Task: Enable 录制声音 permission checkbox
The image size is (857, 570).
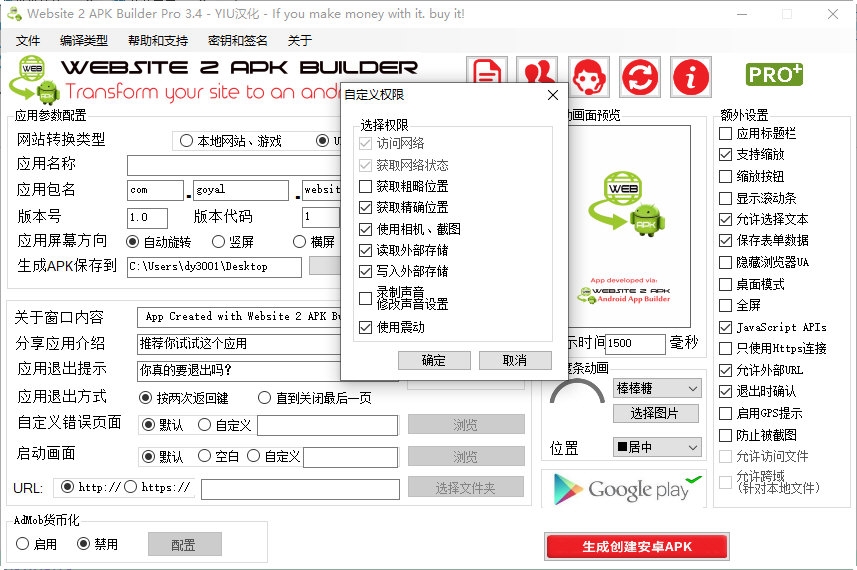Action: pos(365,298)
